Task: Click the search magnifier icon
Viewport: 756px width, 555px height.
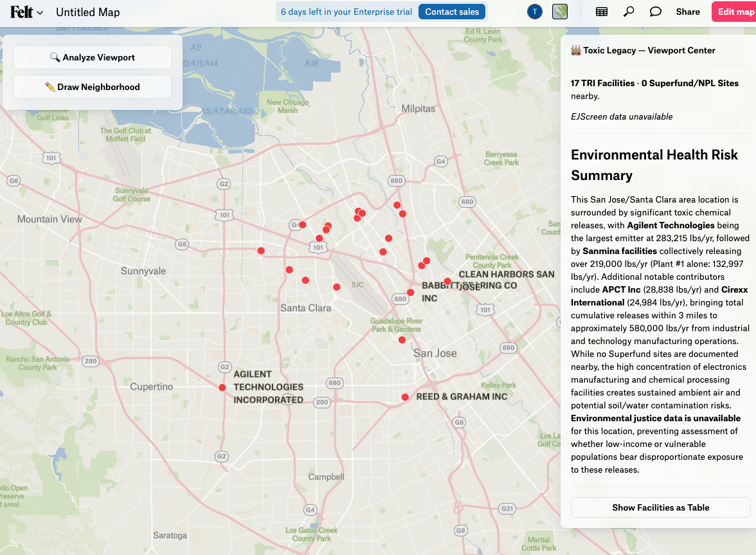Action: tap(629, 12)
